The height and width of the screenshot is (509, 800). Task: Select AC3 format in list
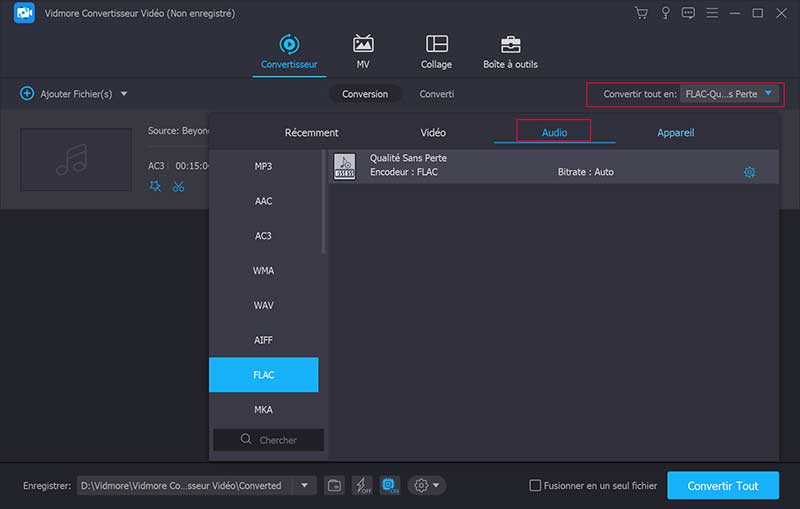pos(264,236)
